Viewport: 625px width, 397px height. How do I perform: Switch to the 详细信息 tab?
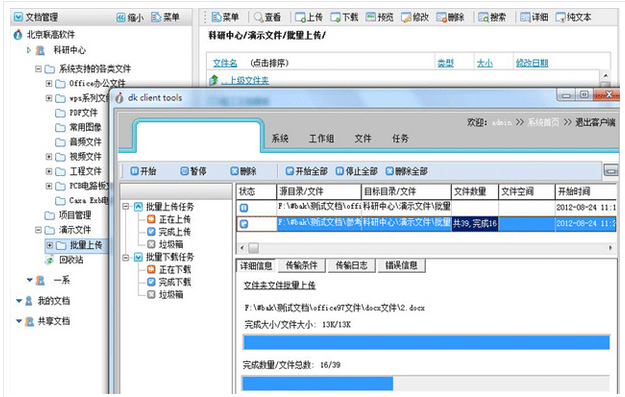pyautogui.click(x=256, y=265)
